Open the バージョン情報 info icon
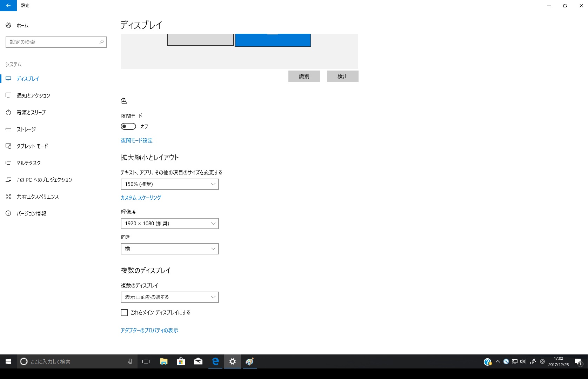This screenshot has width=588, height=379. 8,213
